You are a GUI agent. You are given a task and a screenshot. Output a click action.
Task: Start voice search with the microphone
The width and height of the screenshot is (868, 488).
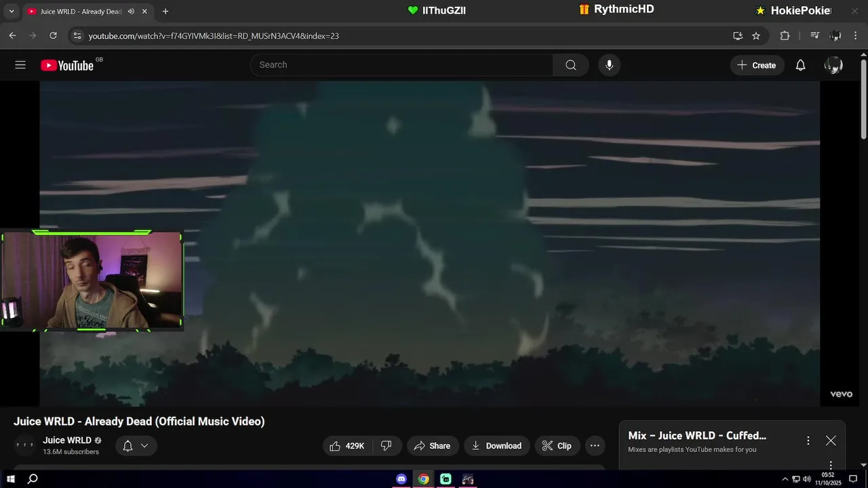(609, 65)
